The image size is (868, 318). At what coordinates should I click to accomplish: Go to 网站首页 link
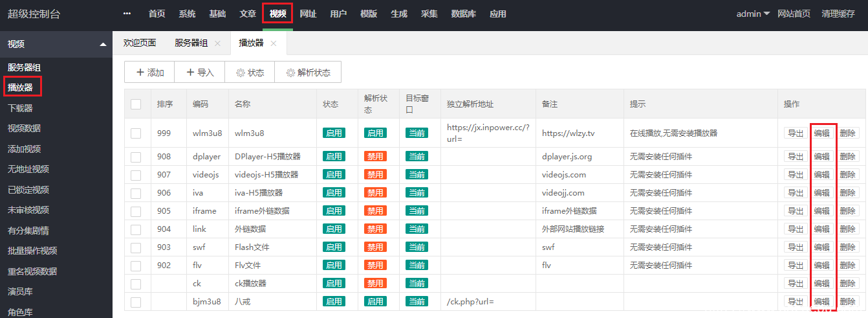coord(794,14)
